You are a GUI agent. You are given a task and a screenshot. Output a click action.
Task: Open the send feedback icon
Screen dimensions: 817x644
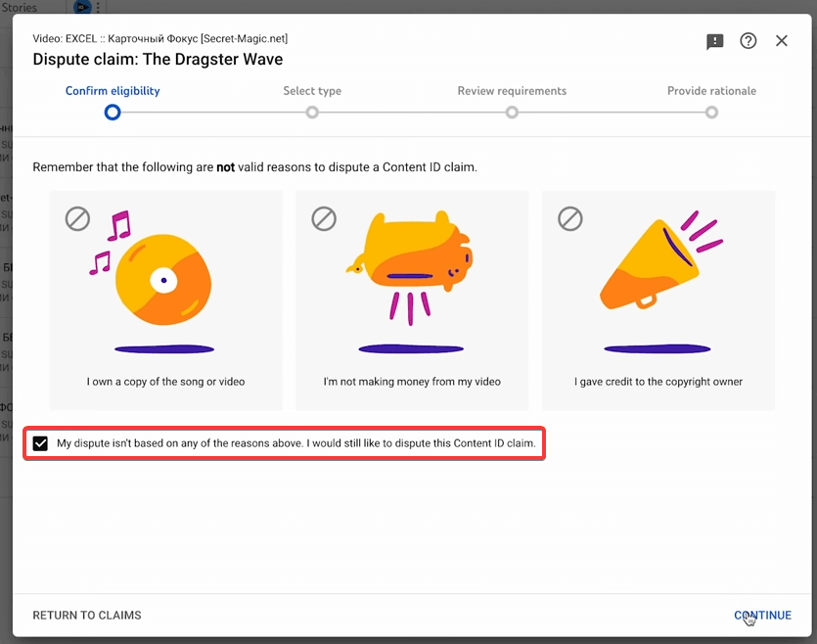coord(714,41)
